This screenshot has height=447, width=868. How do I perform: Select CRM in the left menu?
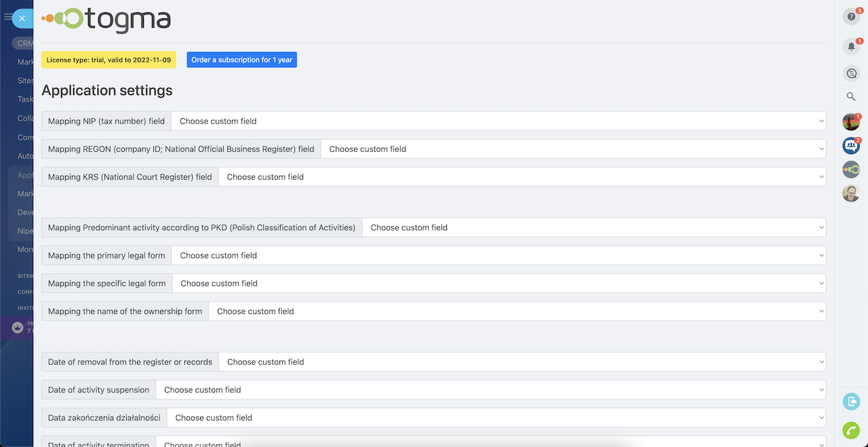coord(24,43)
